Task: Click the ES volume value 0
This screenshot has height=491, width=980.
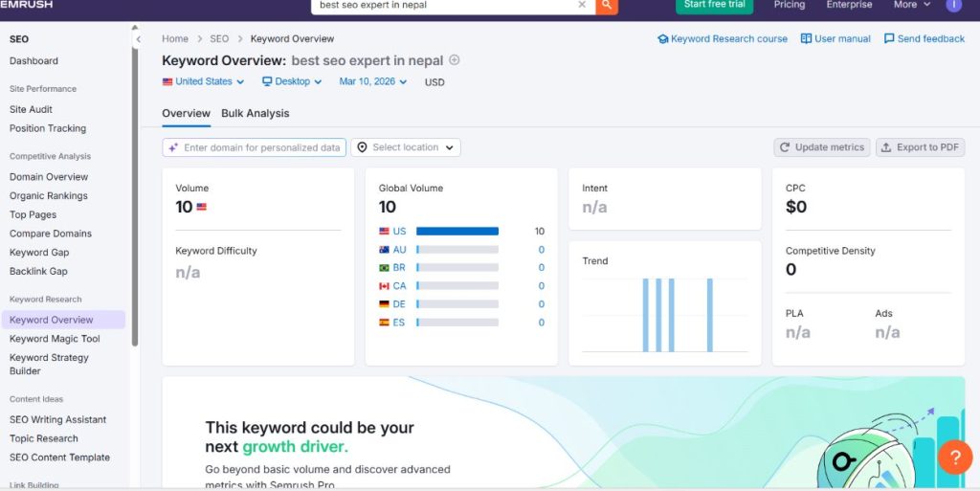Action: pyautogui.click(x=542, y=323)
